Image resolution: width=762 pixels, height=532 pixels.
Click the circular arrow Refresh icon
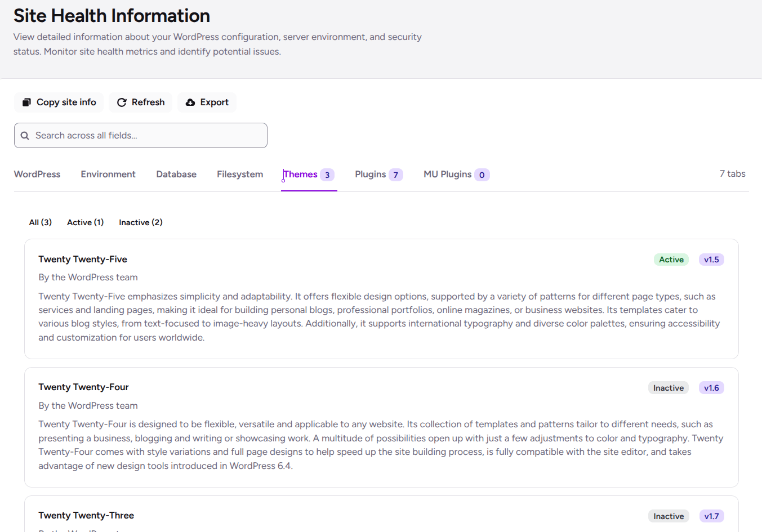pos(122,102)
